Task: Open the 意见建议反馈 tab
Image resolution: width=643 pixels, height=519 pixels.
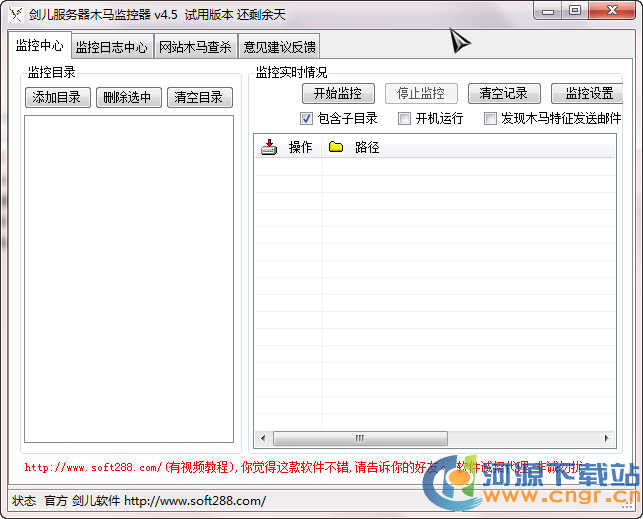Action: 279,47
